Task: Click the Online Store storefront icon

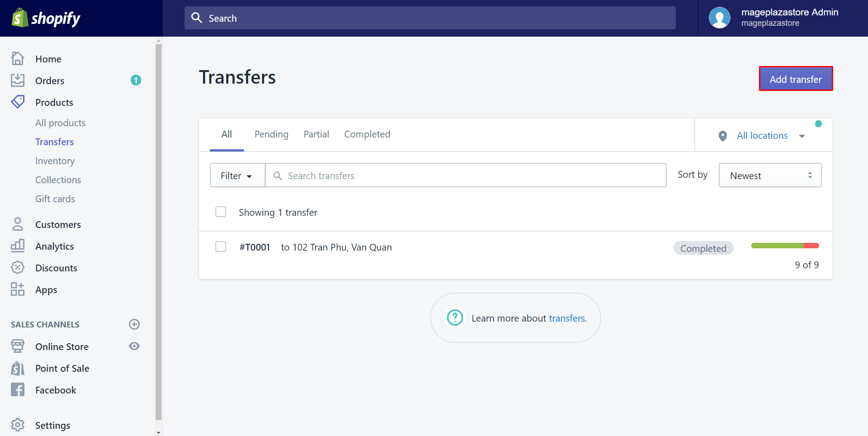Action: pyautogui.click(x=18, y=346)
